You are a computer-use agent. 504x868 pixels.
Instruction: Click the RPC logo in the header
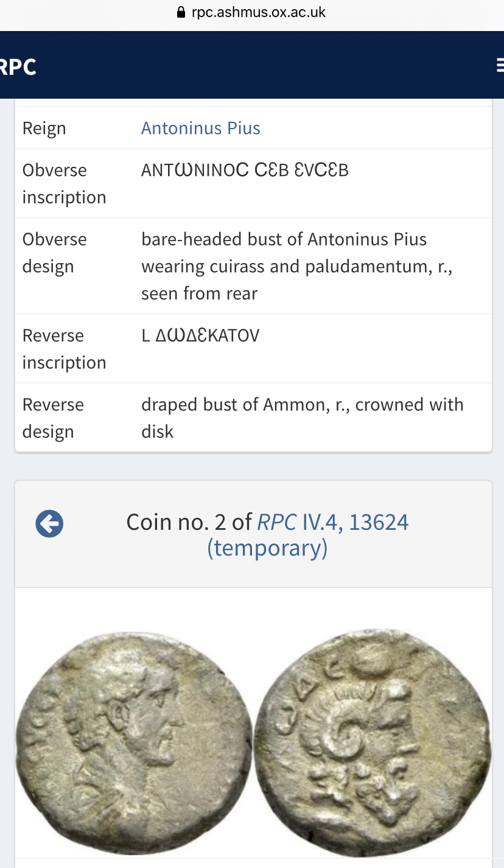pos(18,66)
